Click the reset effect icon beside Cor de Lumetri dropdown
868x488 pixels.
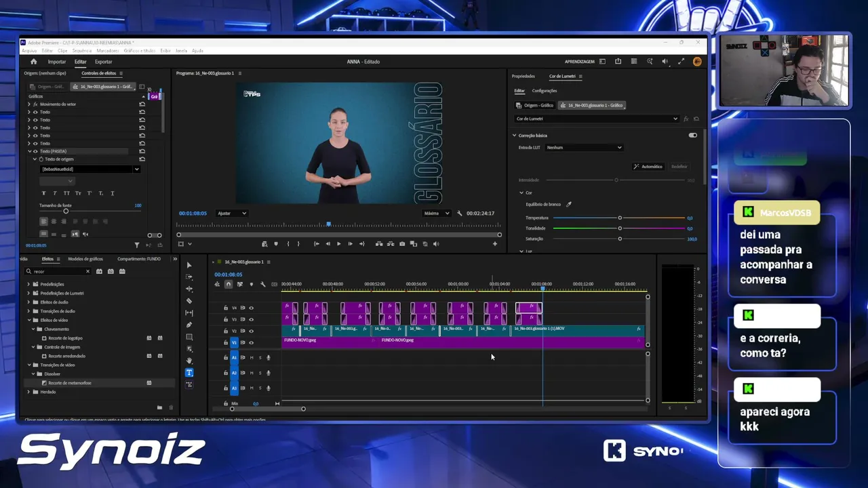click(696, 119)
